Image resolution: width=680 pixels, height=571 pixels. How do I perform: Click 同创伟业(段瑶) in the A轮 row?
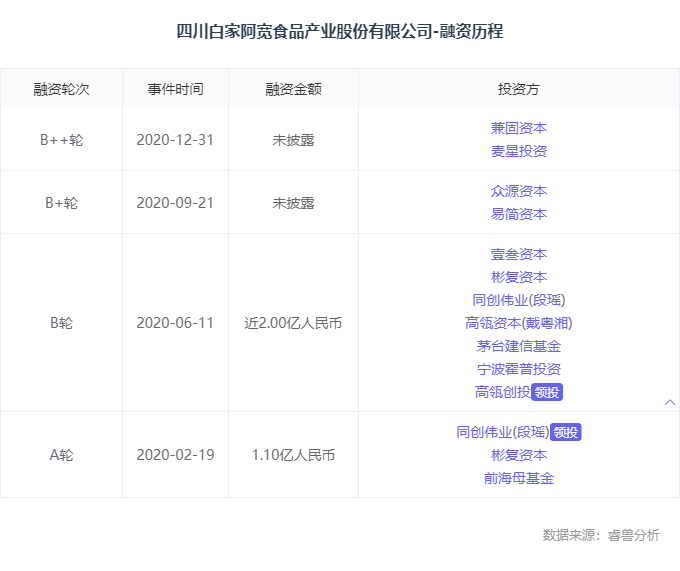click(x=502, y=432)
